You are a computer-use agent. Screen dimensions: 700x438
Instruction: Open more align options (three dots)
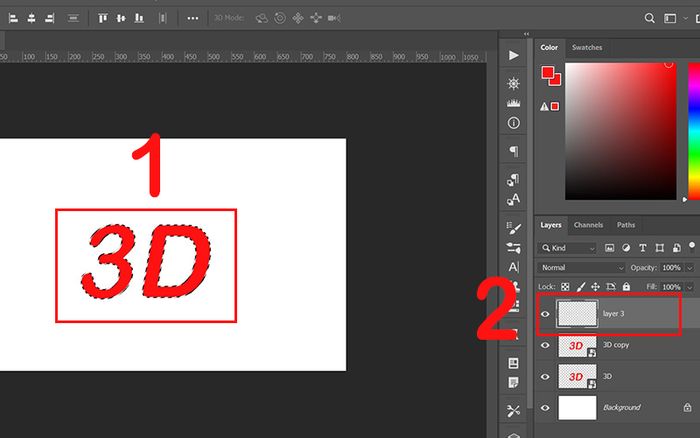coord(192,18)
